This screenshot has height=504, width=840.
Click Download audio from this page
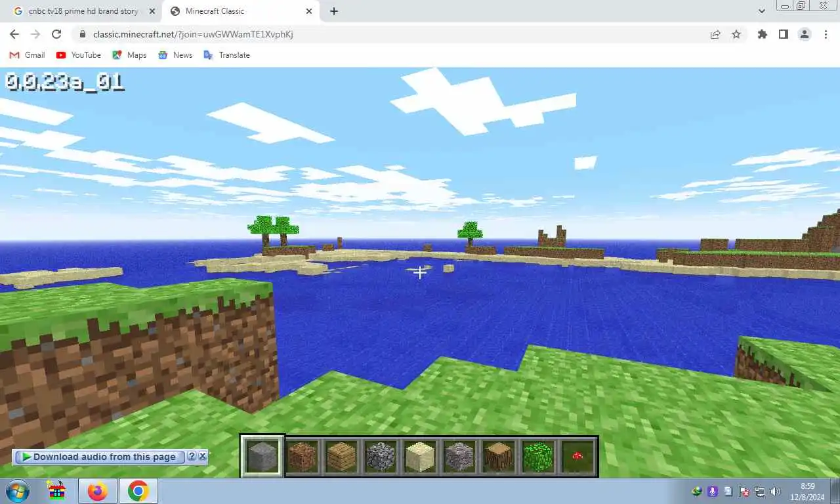(x=99, y=457)
